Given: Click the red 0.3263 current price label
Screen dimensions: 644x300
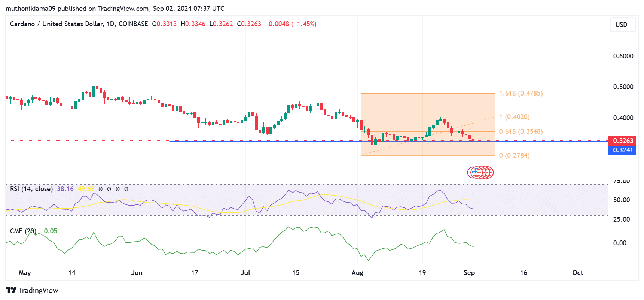Looking at the screenshot, I should click(x=622, y=141).
